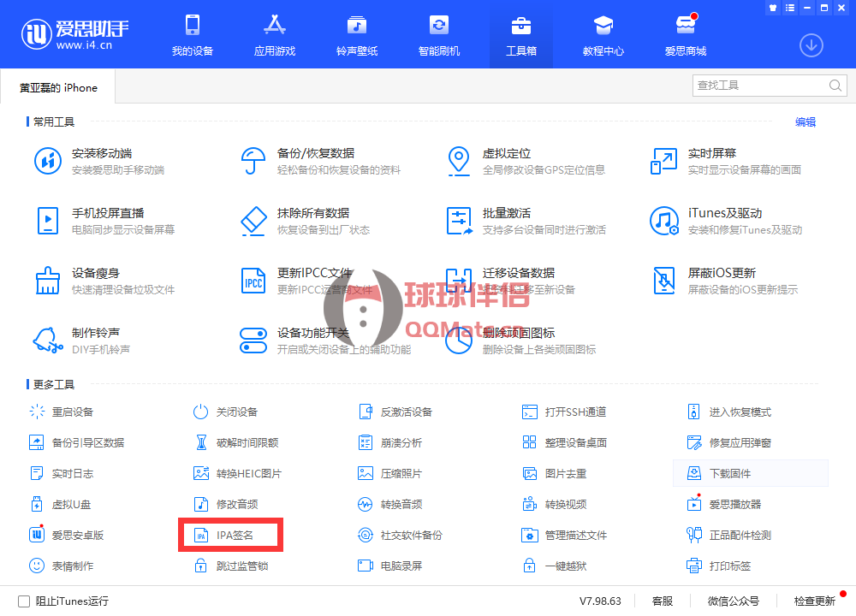Go to the 爱思商城 store tab
856x616 pixels.
[686, 35]
